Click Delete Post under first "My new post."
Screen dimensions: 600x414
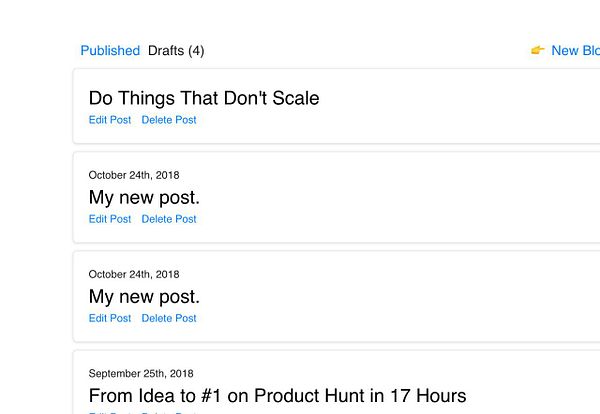[x=169, y=219]
